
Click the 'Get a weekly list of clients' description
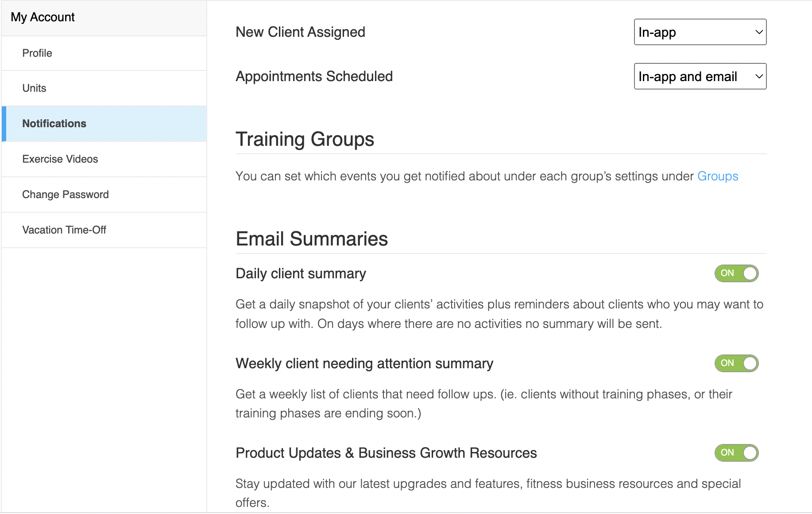point(484,404)
